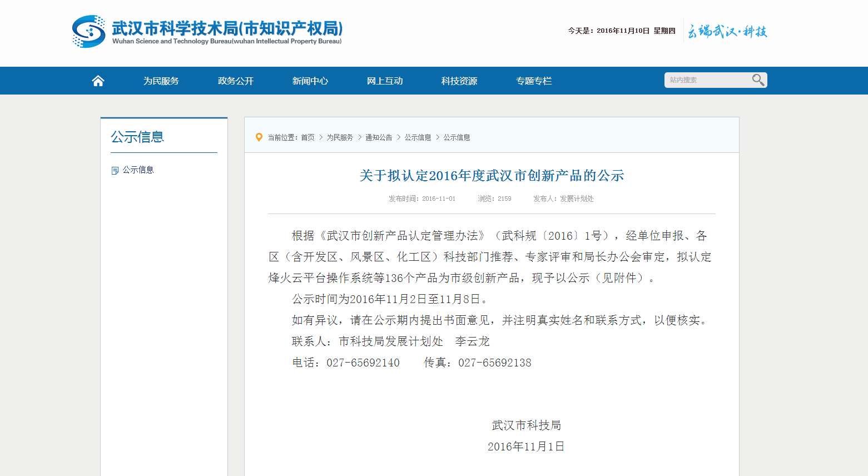Screen dimensions: 868x476
Task: Open the 专题专栏 menu
Action: [534, 81]
